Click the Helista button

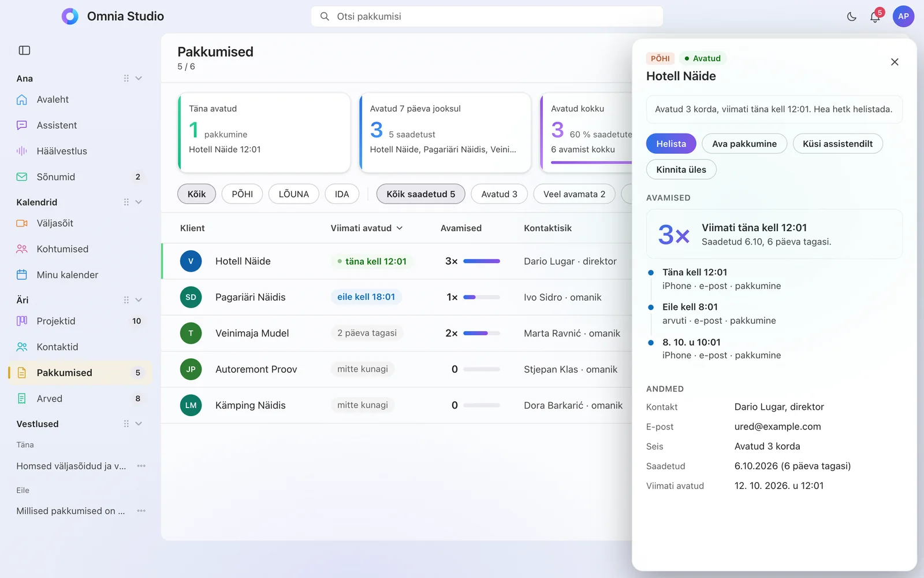pyautogui.click(x=671, y=144)
